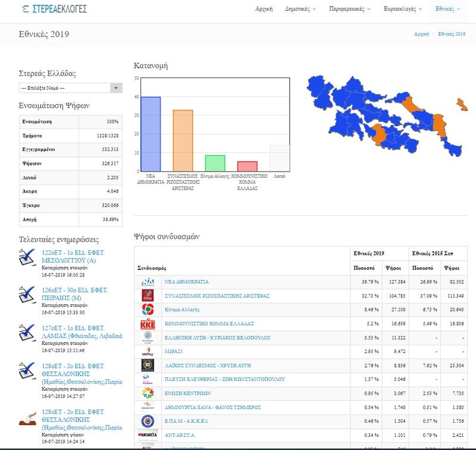This screenshot has height=450, width=476.
Task: Expand the Εθνικές menu
Action: point(448,9)
